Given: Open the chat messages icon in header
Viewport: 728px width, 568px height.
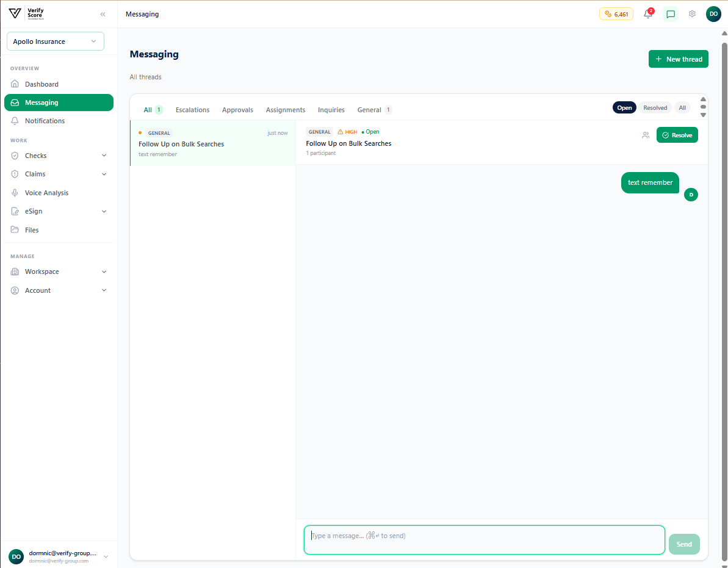Looking at the screenshot, I should (671, 14).
